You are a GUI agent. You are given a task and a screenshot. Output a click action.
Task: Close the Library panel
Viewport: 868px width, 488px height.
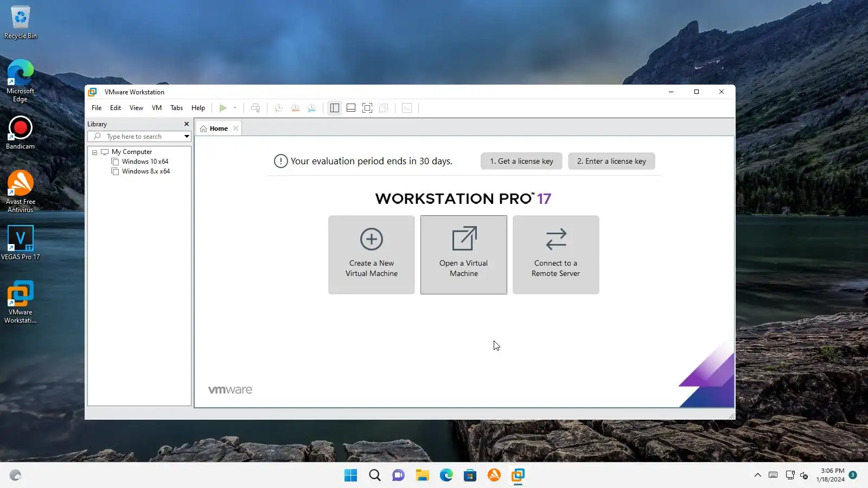(187, 124)
